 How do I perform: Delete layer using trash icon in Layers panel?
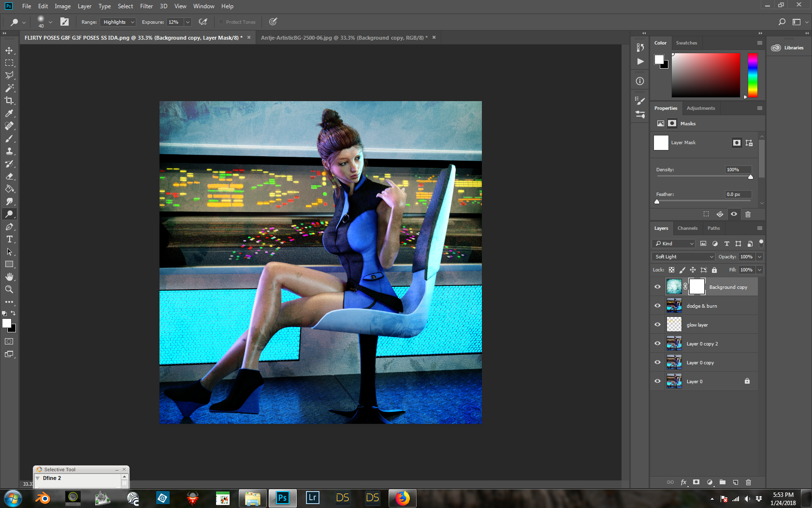(748, 482)
